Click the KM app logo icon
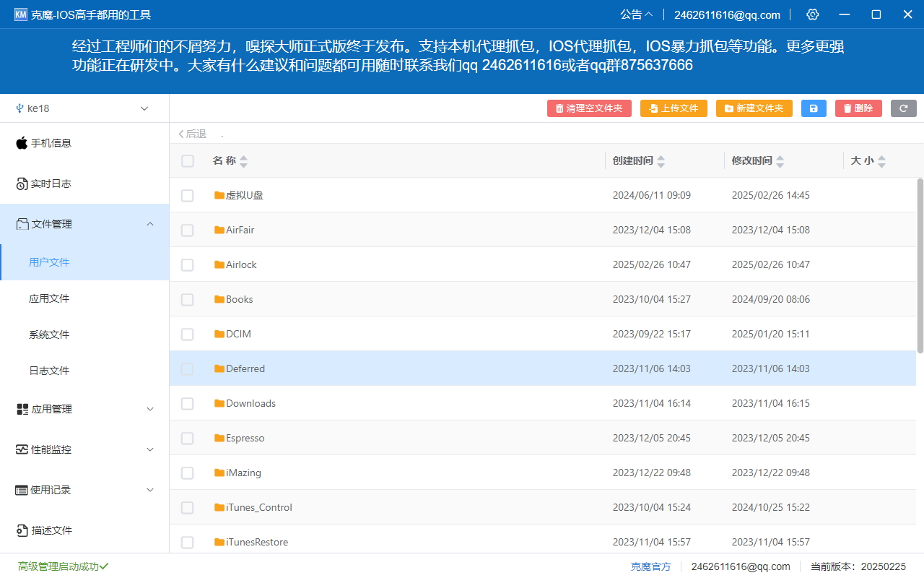 [x=21, y=14]
